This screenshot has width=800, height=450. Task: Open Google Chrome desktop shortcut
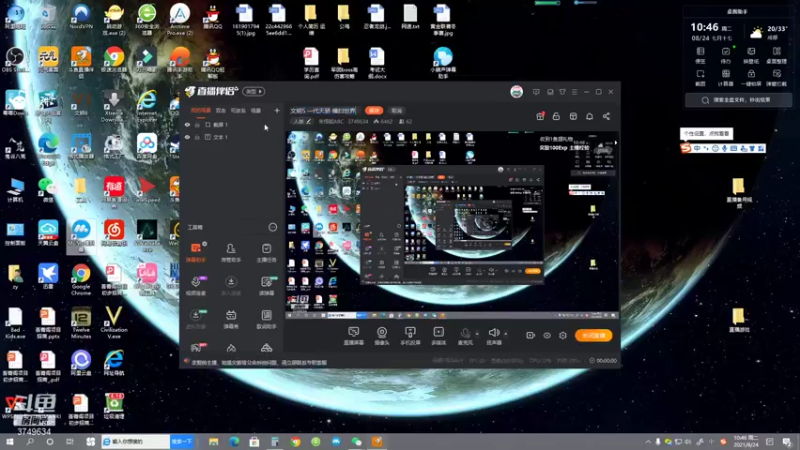81,280
